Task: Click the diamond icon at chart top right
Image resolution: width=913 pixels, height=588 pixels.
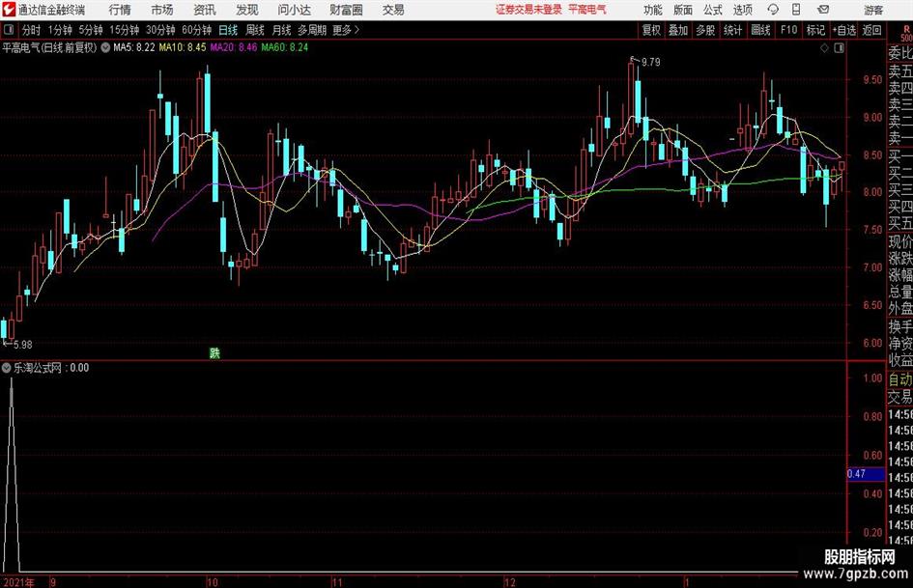Action: (x=824, y=48)
